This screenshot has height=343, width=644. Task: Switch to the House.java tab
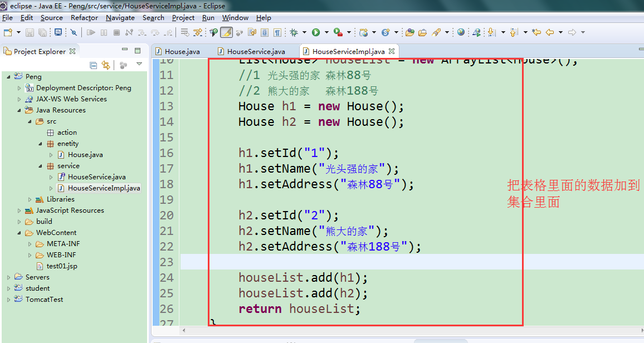[178, 51]
